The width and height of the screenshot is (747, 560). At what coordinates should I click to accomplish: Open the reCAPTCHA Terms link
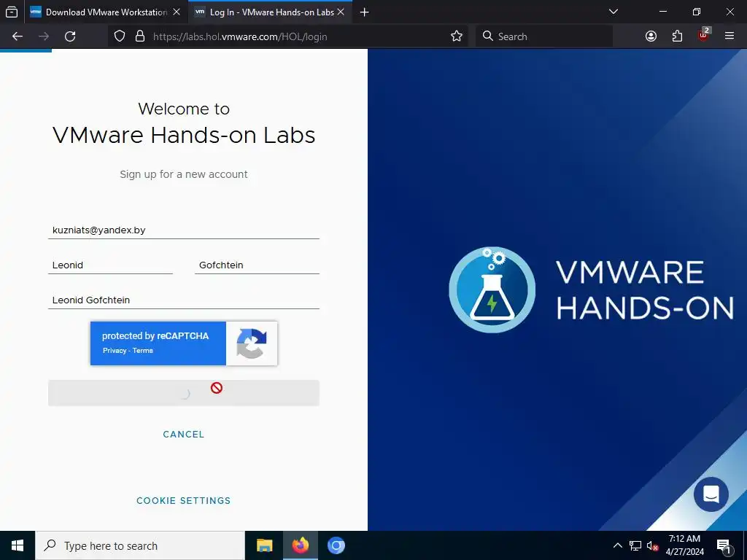143,351
